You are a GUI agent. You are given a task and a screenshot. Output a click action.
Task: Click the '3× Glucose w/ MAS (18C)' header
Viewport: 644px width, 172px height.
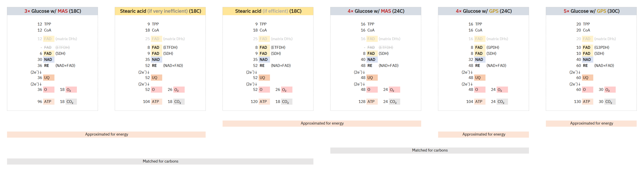tap(53, 11)
